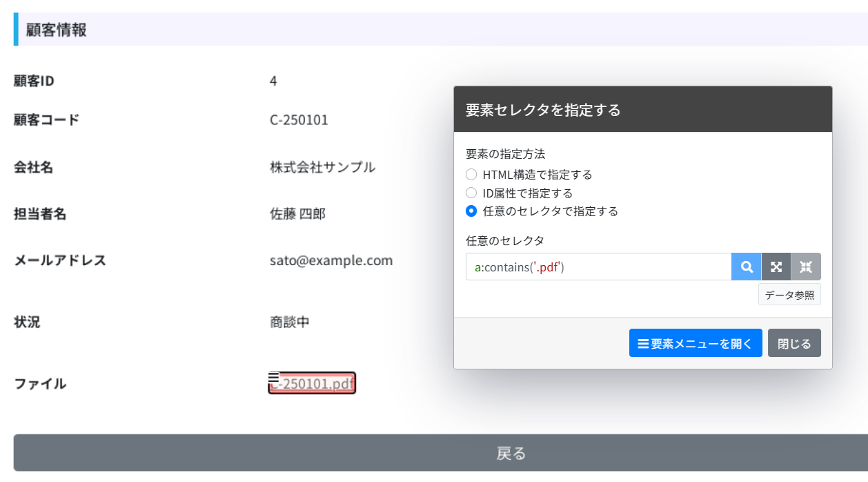Select 'ID属性で指定する' radio option
The height and width of the screenshot is (482, 868).
(471, 193)
